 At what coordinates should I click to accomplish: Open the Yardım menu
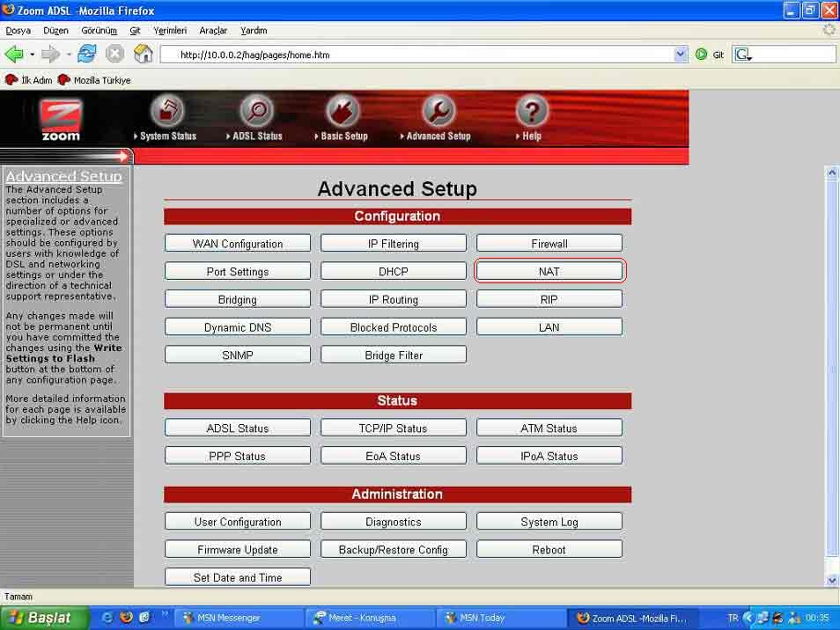tap(254, 31)
